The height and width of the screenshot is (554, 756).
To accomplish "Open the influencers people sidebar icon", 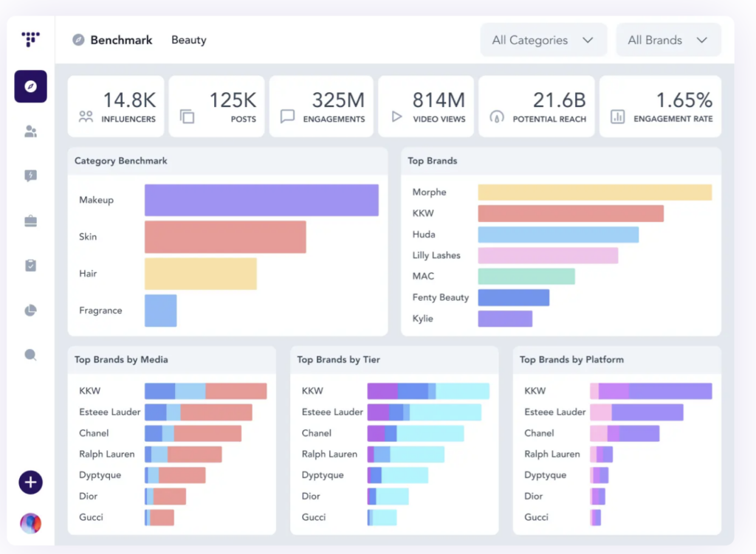I will (30, 131).
